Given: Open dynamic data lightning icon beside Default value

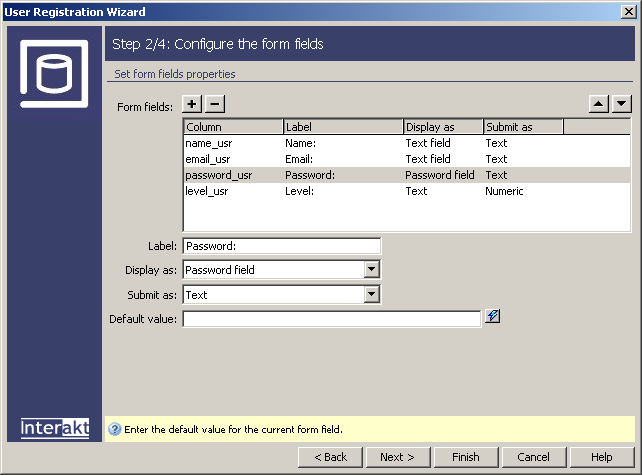Looking at the screenshot, I should point(492,317).
